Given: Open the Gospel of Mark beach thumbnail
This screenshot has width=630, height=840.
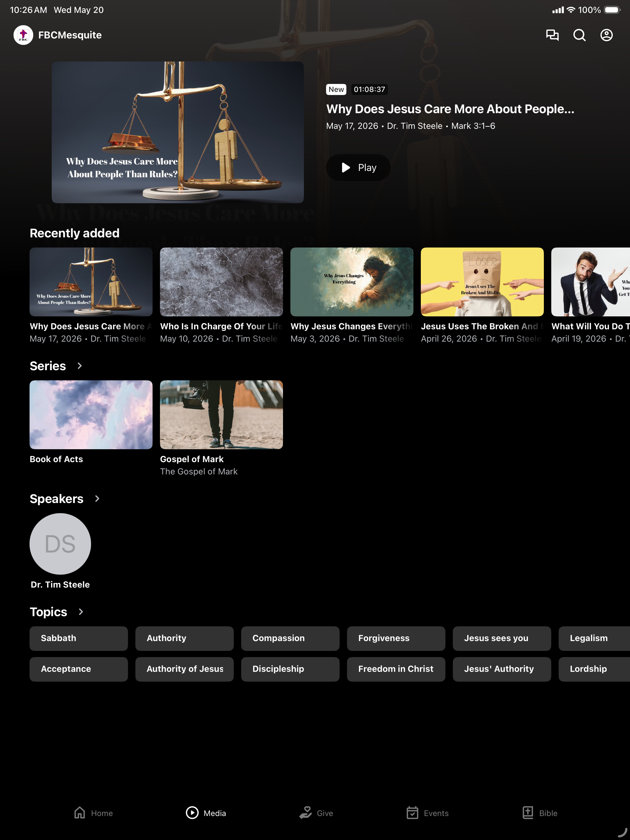Looking at the screenshot, I should (221, 415).
